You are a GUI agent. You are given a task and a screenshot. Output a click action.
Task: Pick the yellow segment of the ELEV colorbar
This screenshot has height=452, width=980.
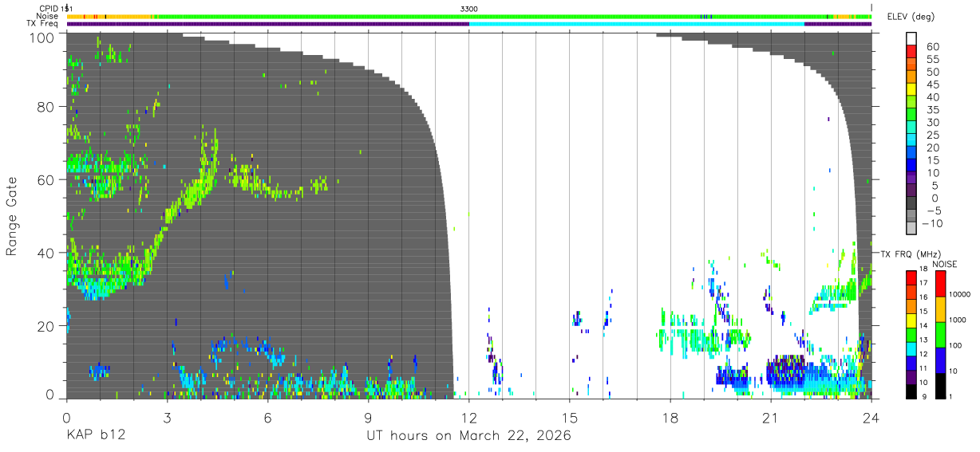pos(911,88)
